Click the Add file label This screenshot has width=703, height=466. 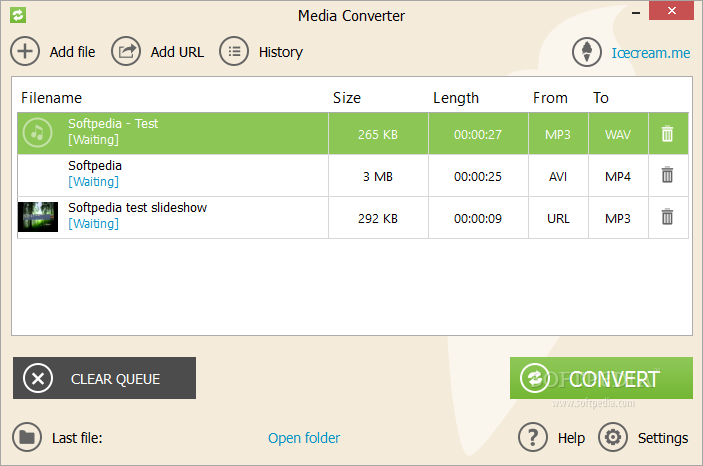point(73,52)
